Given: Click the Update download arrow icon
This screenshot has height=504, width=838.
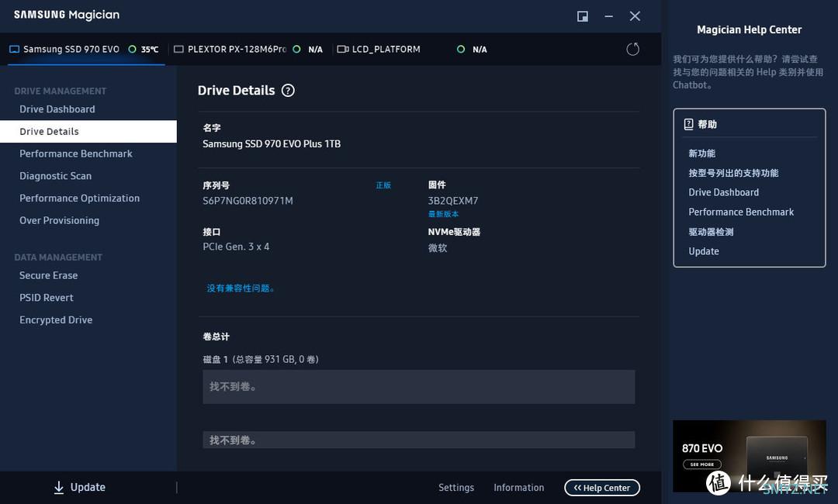Looking at the screenshot, I should [59, 487].
